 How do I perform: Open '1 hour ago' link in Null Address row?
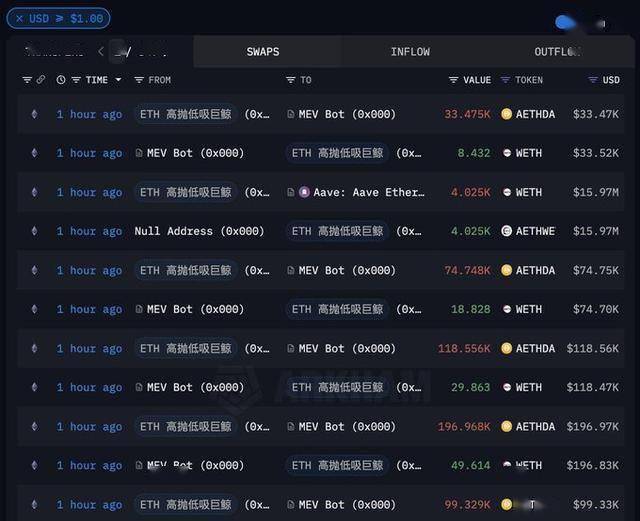coord(89,231)
